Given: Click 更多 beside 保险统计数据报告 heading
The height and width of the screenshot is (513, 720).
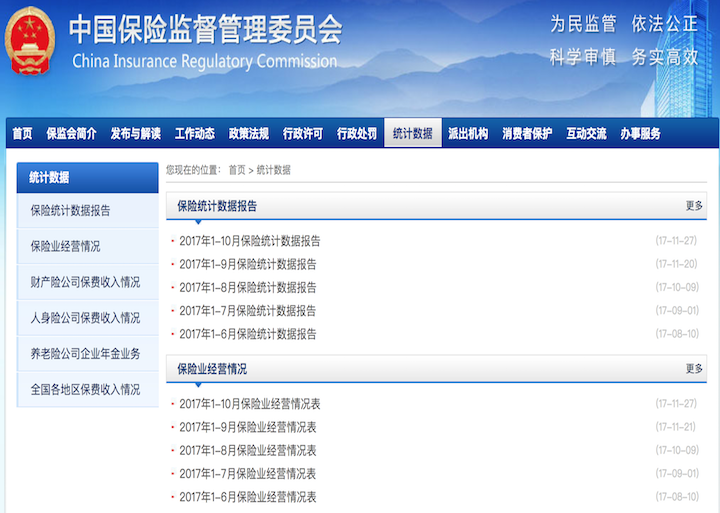Looking at the screenshot, I should point(694,206).
